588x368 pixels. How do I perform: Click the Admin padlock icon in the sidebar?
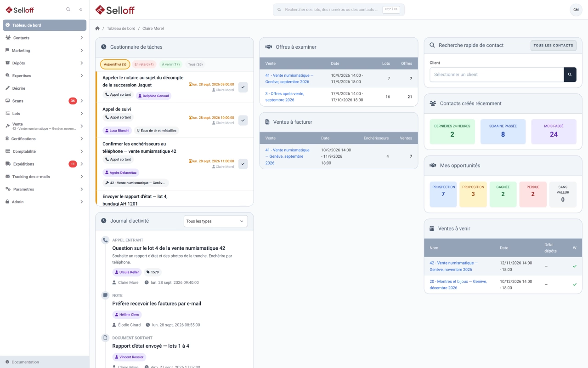[x=7, y=201]
